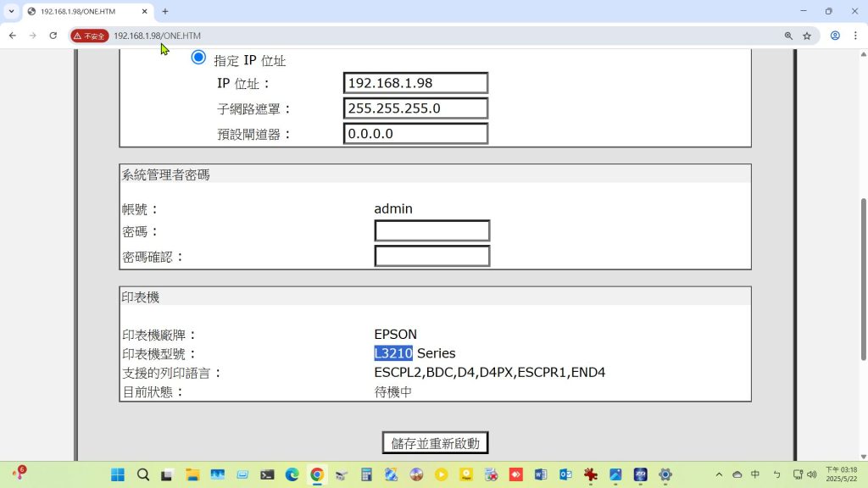This screenshot has height=488, width=868.
Task: Click the 密碼 password field
Action: [x=432, y=231]
